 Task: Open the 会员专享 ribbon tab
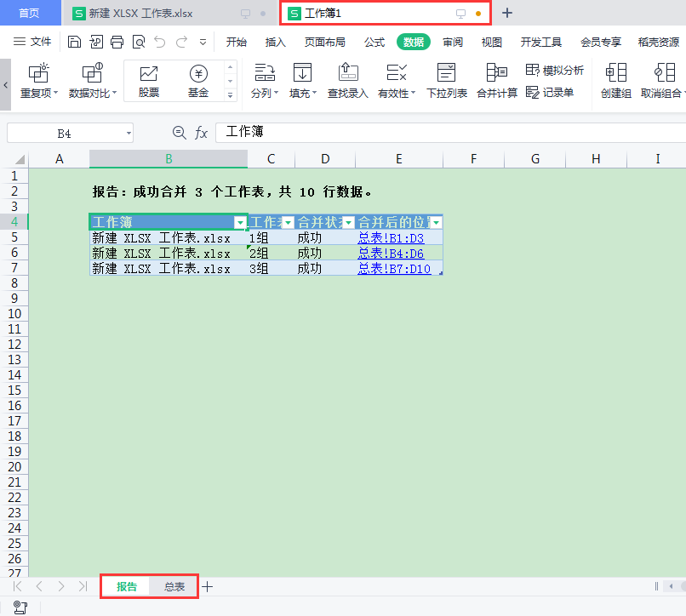(x=601, y=42)
